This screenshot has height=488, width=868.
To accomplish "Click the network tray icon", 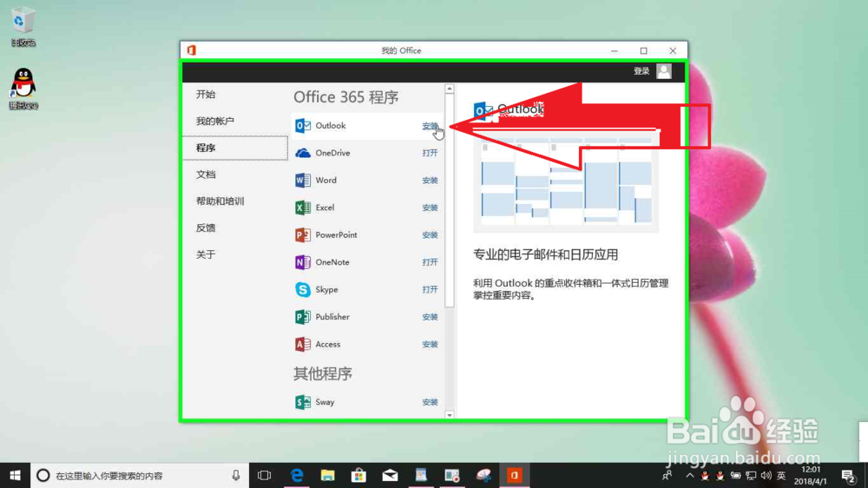I will (x=751, y=475).
